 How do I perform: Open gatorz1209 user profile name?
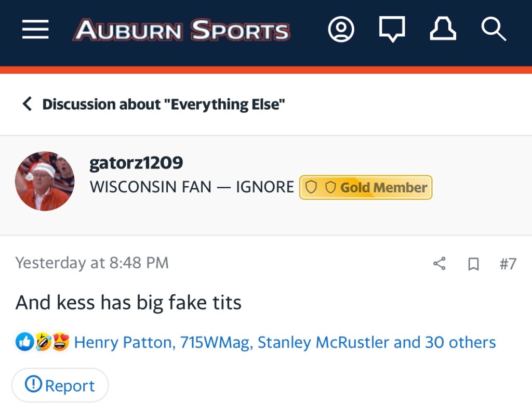[x=136, y=163]
